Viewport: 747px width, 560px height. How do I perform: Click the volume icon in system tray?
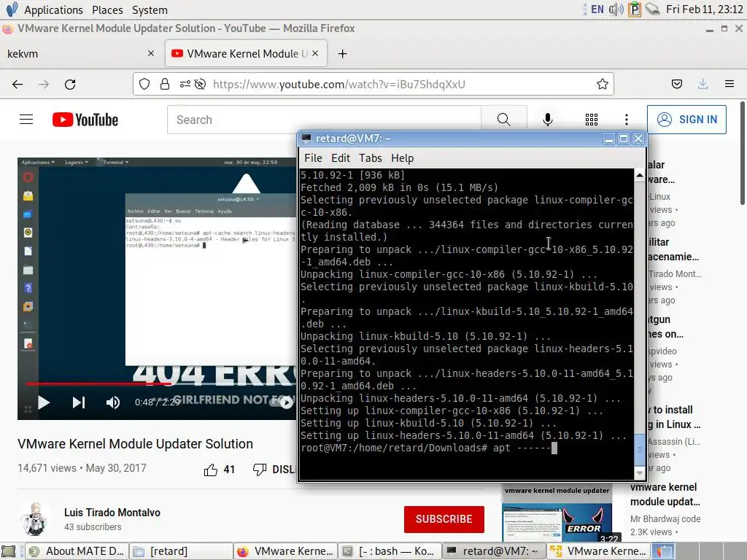click(x=616, y=9)
